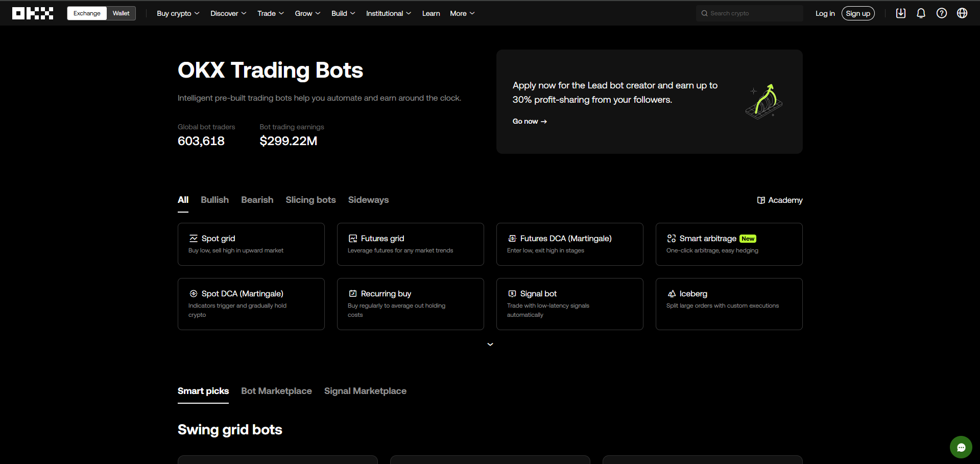The height and width of the screenshot is (464, 980).
Task: Click the Spot grid icon
Action: coord(194,239)
